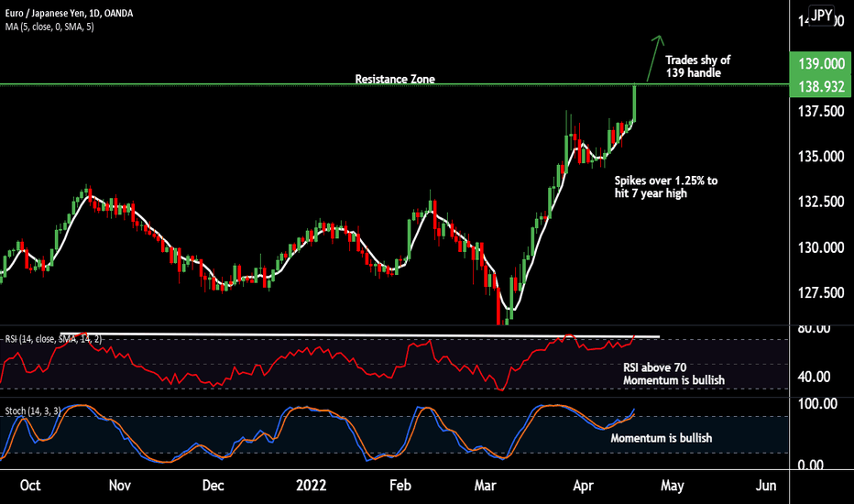Click the 'RSI above 70' annotation
This screenshot has width=854, height=504.
(x=673, y=374)
